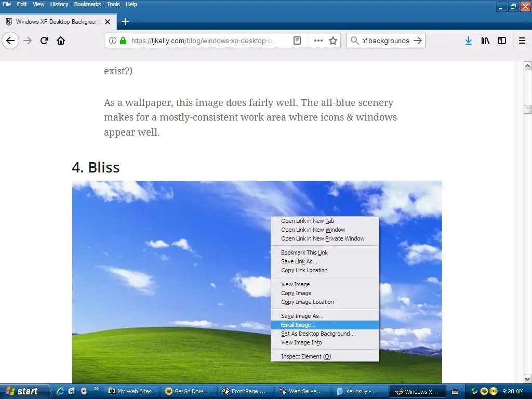Choose Open Link in New Tab

(x=325, y=221)
